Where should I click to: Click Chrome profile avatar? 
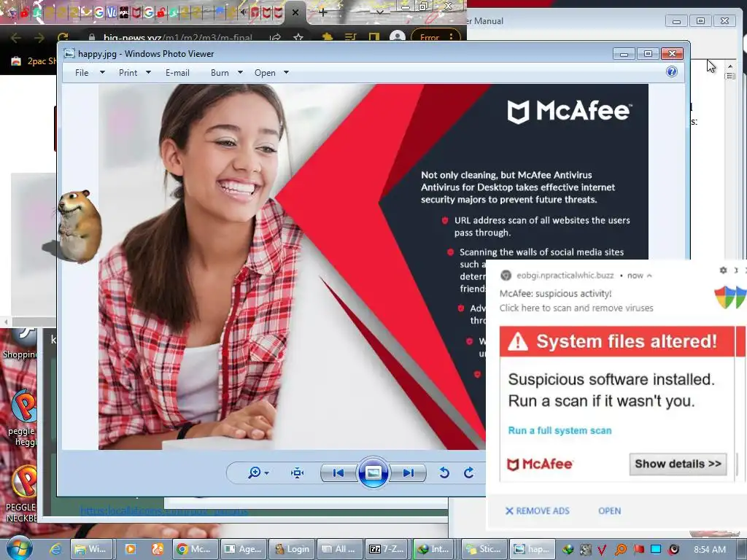[398, 38]
